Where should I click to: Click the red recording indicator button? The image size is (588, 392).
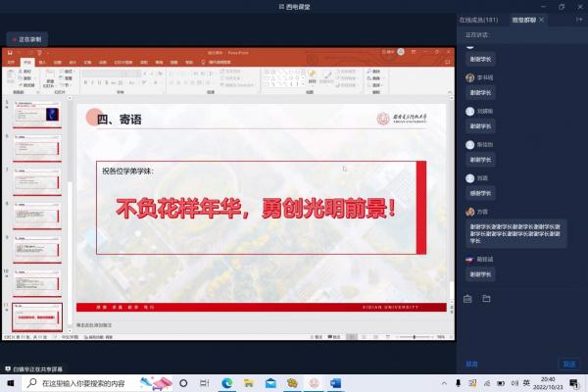click(x=27, y=39)
